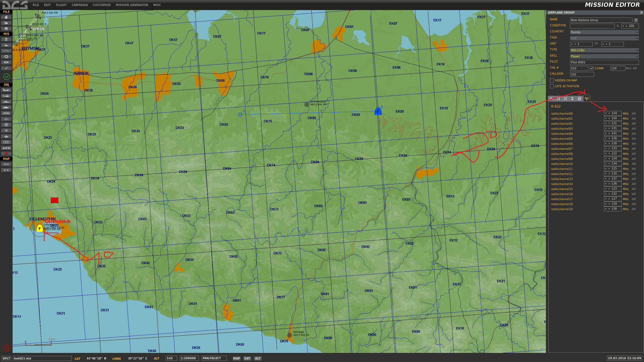Image resolution: width=644 pixels, height=362 pixels.
Task: Click the DFLT button in status bar
Action: (7, 358)
